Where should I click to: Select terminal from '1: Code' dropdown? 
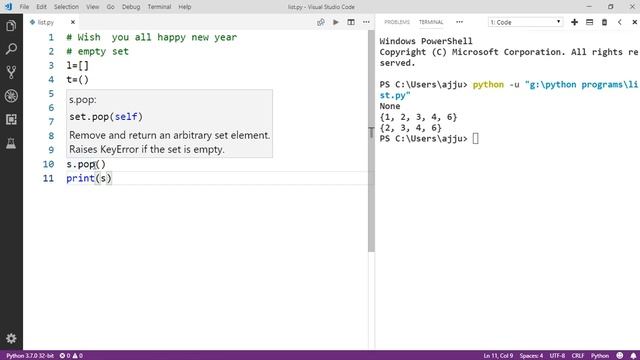pos(525,22)
